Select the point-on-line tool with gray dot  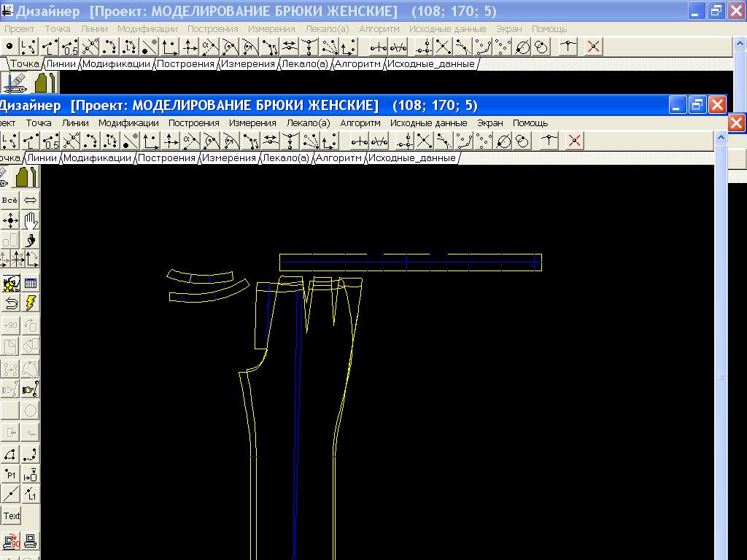pyautogui.click(x=131, y=141)
